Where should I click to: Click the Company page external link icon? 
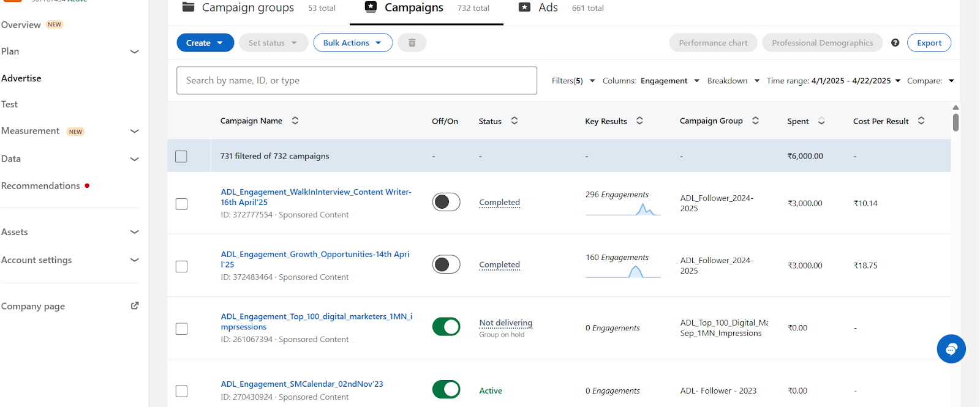click(135, 305)
